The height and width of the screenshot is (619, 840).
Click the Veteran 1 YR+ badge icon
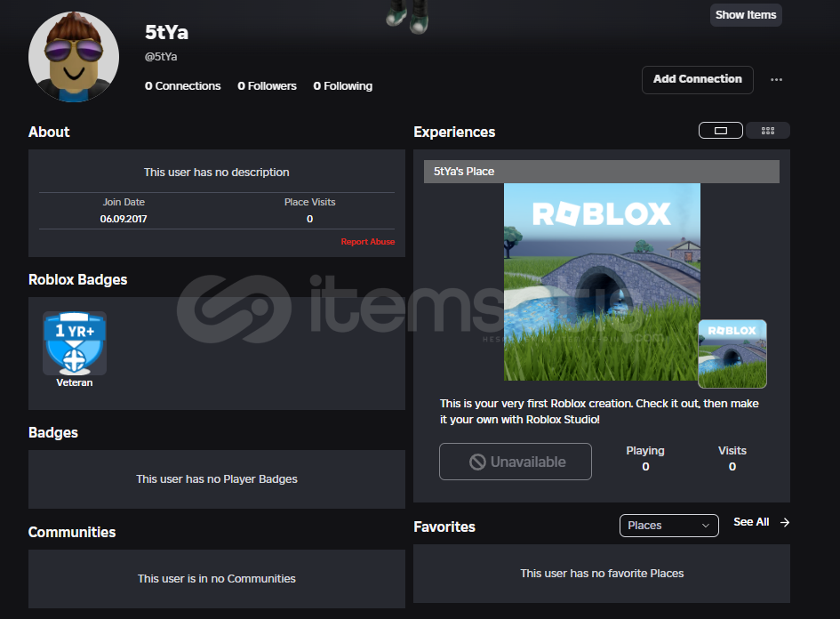(75, 343)
